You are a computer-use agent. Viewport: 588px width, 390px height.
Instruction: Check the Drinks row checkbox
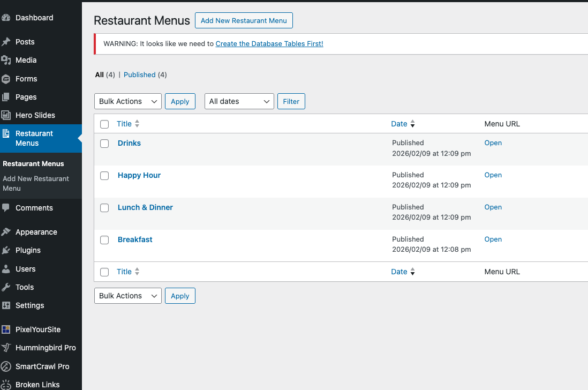click(105, 144)
